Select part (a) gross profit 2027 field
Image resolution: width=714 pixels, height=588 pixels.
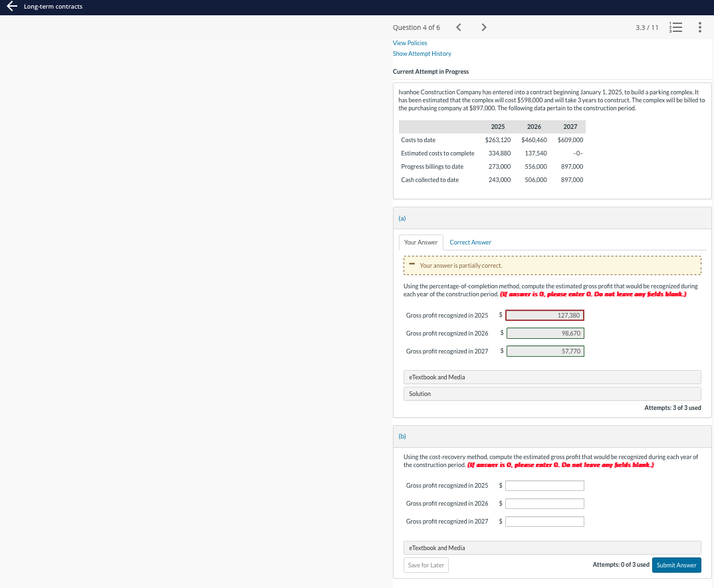(x=545, y=351)
